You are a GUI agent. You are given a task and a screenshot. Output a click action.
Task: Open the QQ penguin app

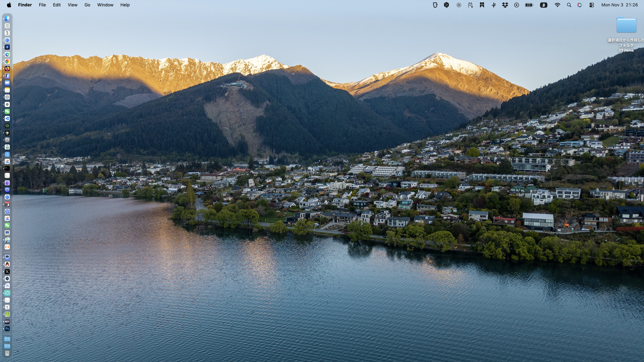7,264
